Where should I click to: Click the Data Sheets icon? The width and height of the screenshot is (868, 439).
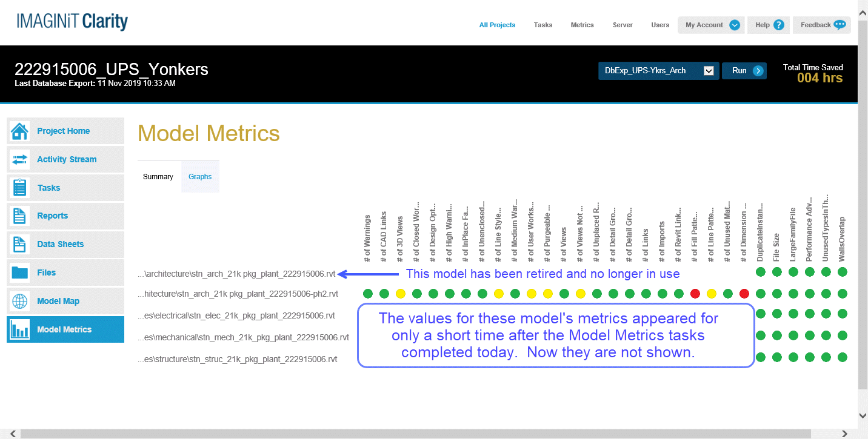click(x=20, y=244)
